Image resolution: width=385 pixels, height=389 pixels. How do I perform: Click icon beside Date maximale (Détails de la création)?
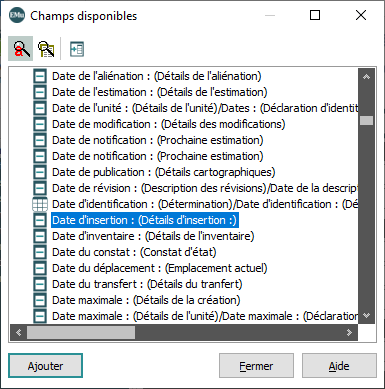click(40, 300)
